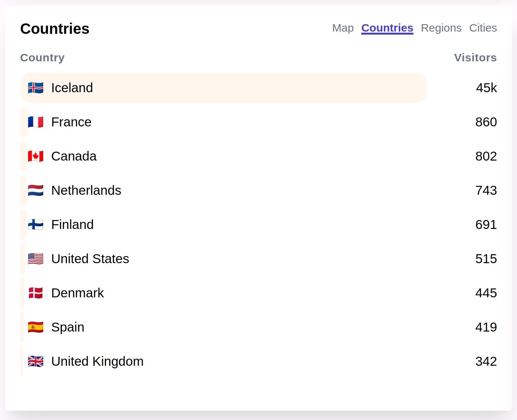Click the United States country name

[x=90, y=259]
